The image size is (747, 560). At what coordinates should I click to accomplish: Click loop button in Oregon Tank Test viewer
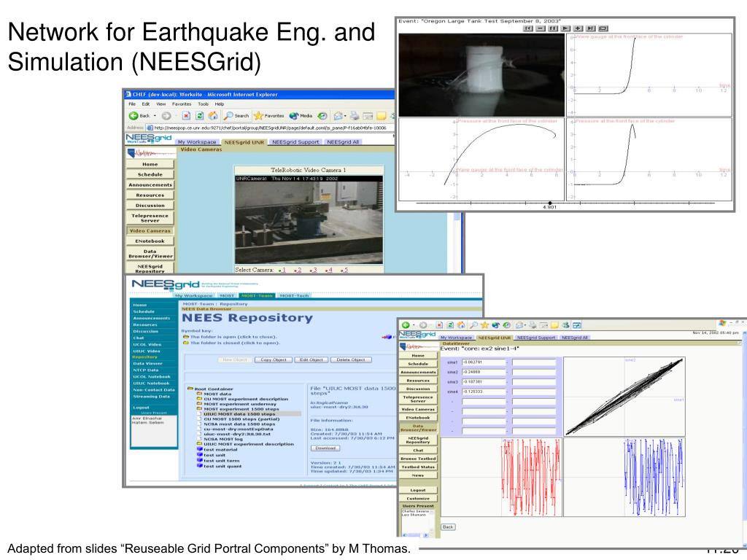pos(603,28)
